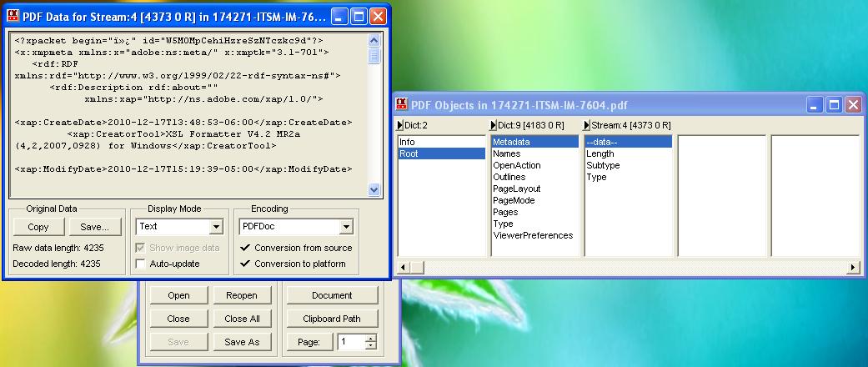Click left arrow of PDF Objects horizontal scrollbar
The height and width of the screenshot is (367, 868).
click(403, 268)
